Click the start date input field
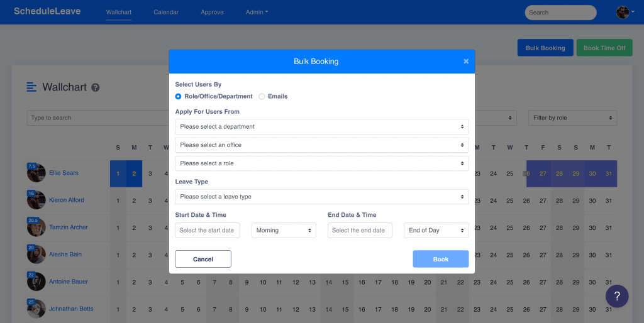This screenshot has width=644, height=323. [x=207, y=231]
